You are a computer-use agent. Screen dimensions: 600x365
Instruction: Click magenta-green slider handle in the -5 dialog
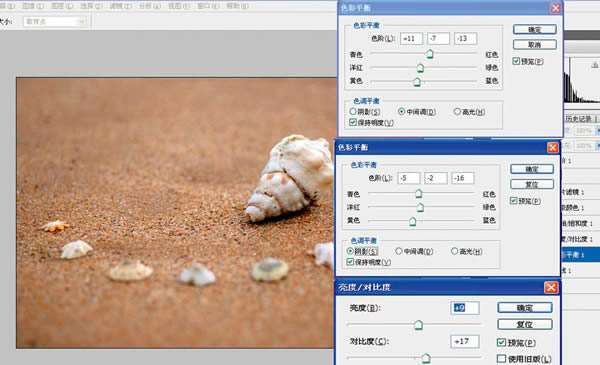pos(420,207)
